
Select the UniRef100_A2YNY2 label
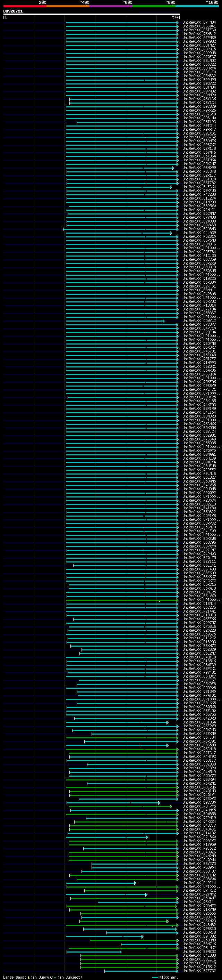point(199,894)
